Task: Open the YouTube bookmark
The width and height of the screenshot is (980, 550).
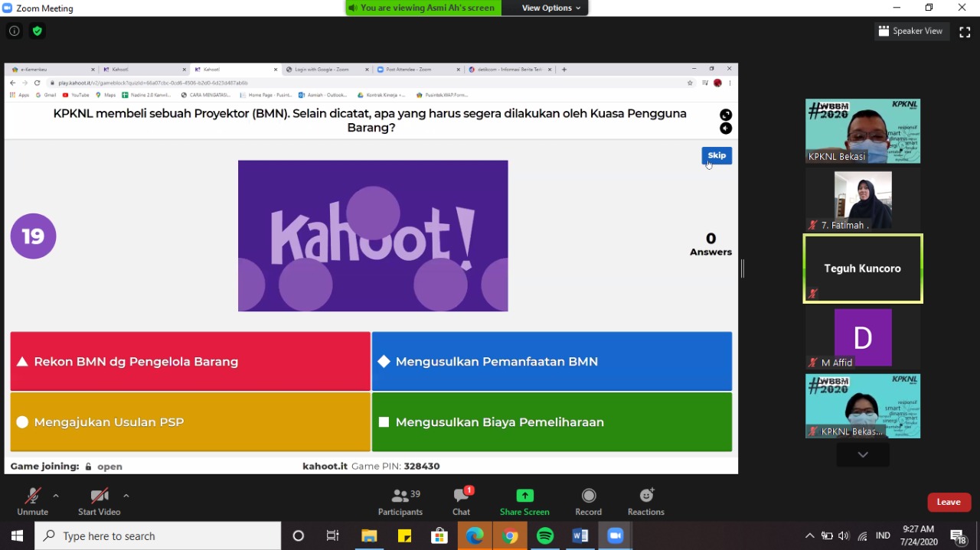Action: [x=76, y=95]
